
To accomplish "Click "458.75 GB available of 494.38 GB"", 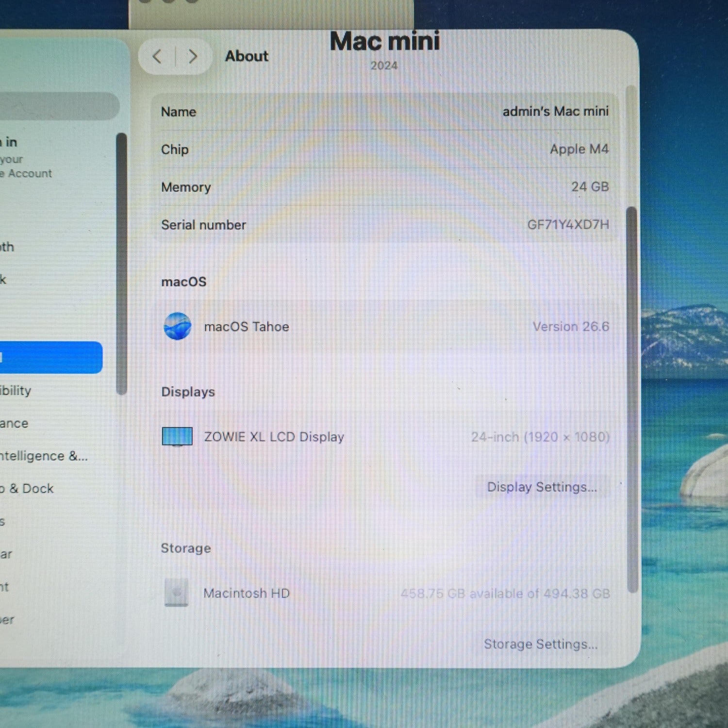I will coord(505,594).
